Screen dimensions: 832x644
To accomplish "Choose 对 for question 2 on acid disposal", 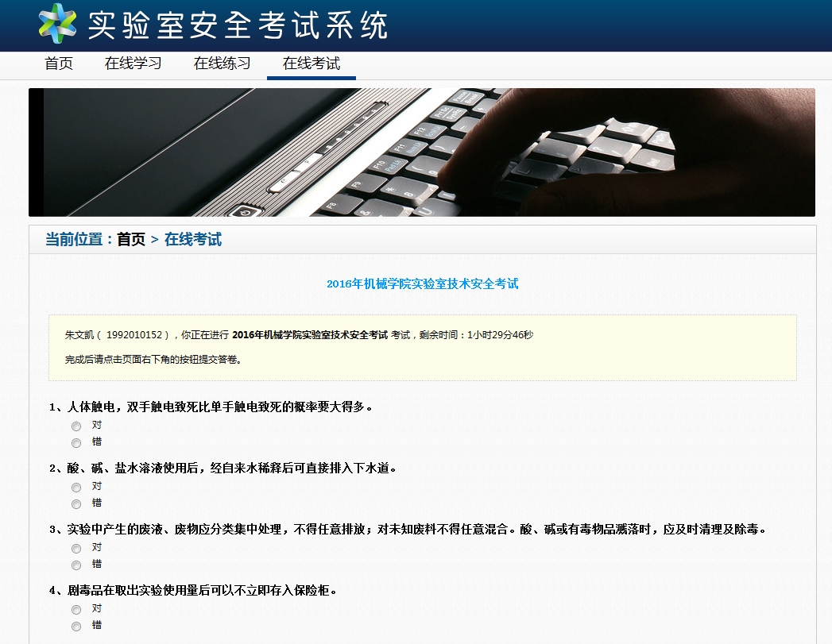I will 76,488.
